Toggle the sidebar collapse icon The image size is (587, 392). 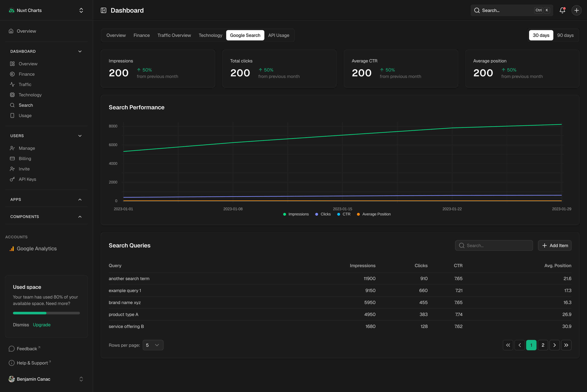104,10
